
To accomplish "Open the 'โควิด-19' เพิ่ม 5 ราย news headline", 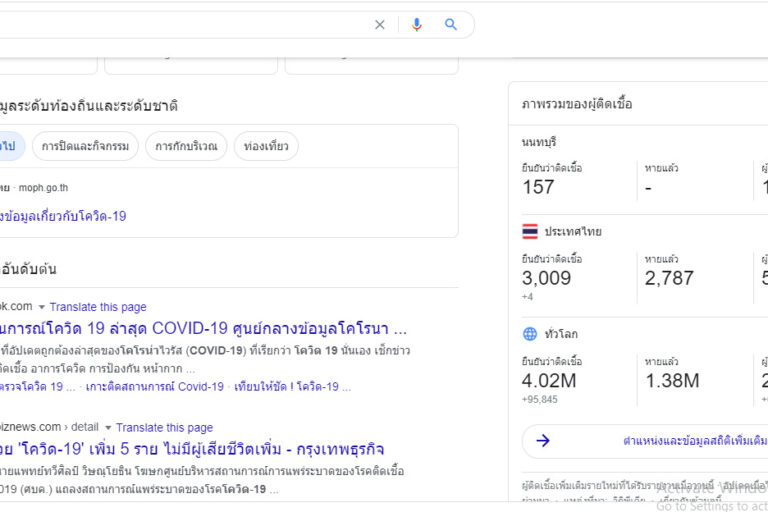I will coord(192,448).
